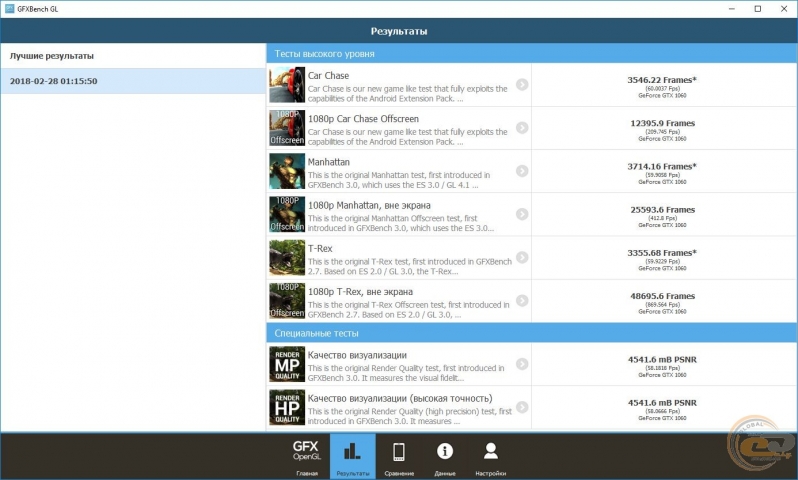Click the 3355.68 Frames result
The image size is (798, 480).
[x=662, y=253]
